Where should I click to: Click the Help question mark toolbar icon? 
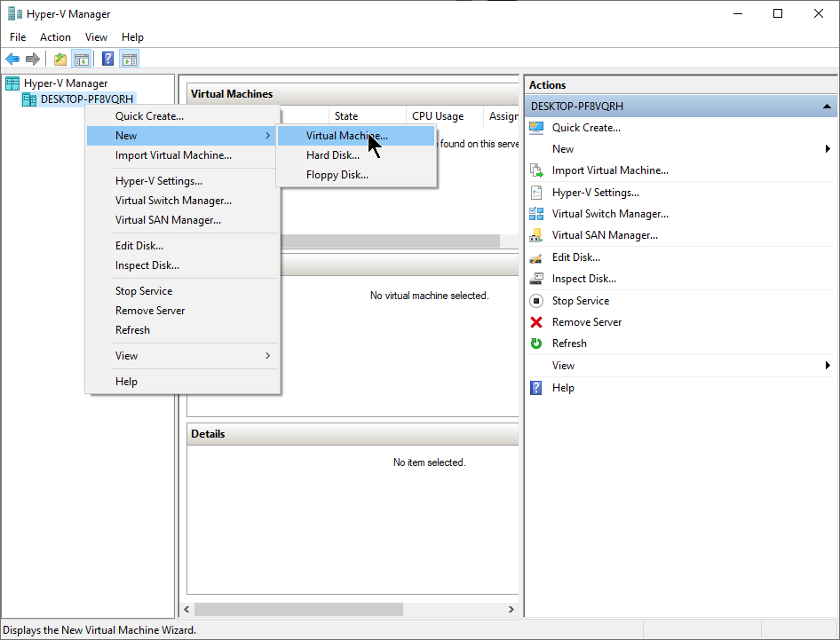(107, 59)
